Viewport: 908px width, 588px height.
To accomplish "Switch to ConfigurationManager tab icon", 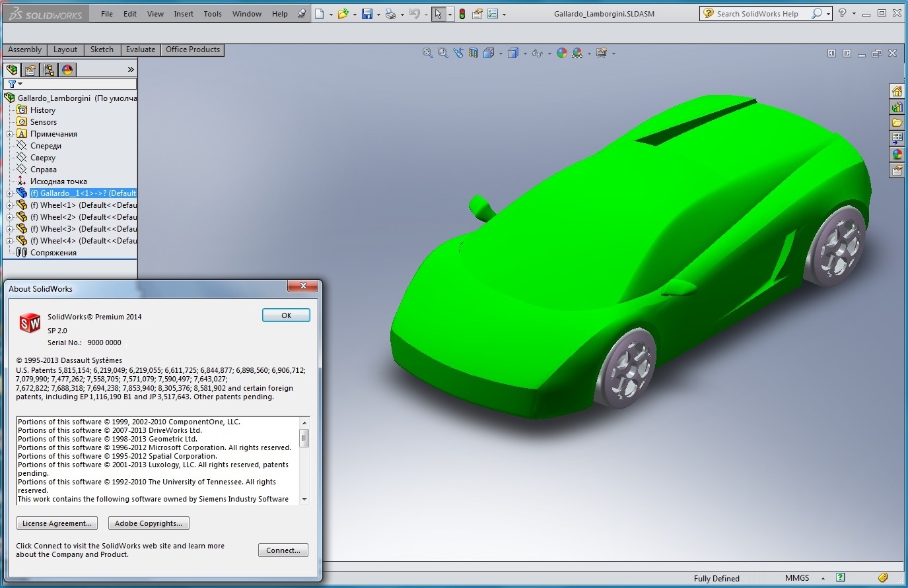I will click(x=49, y=69).
